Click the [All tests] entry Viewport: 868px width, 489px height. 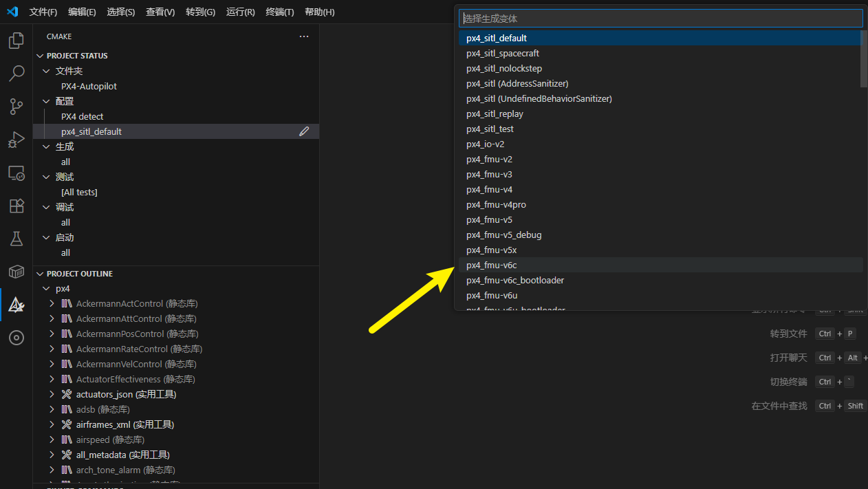click(x=176, y=192)
